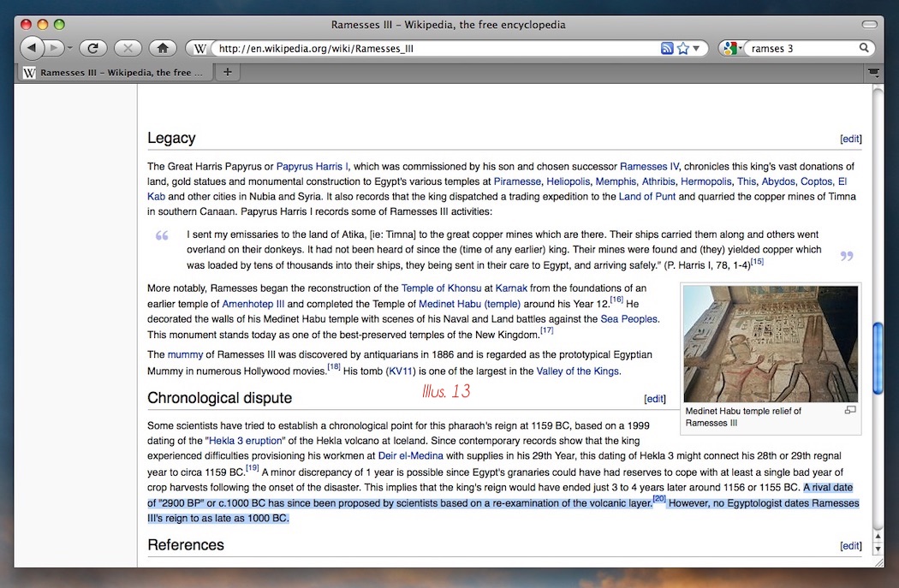This screenshot has width=899, height=588.
Task: Click the scrollbar up arrow
Action: [878, 537]
